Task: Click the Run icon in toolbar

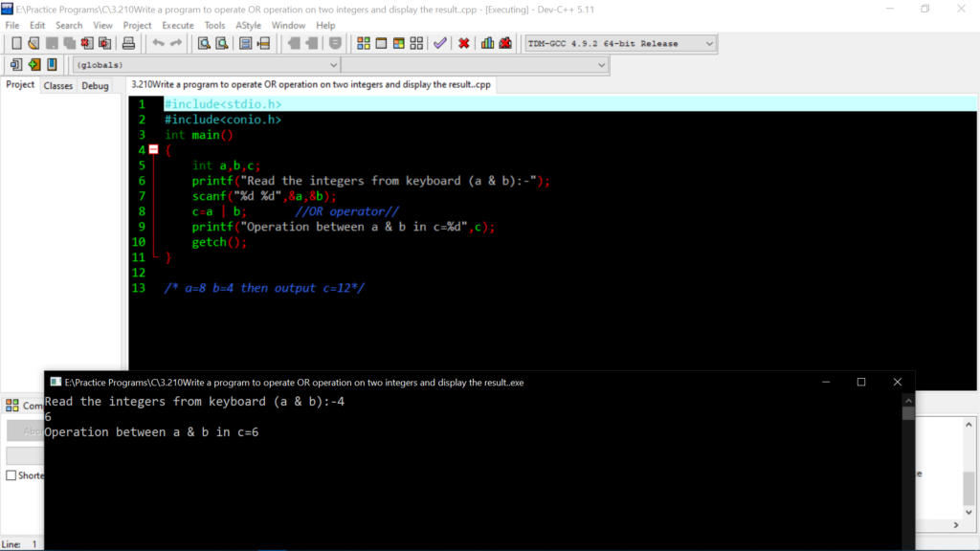Action: click(381, 43)
